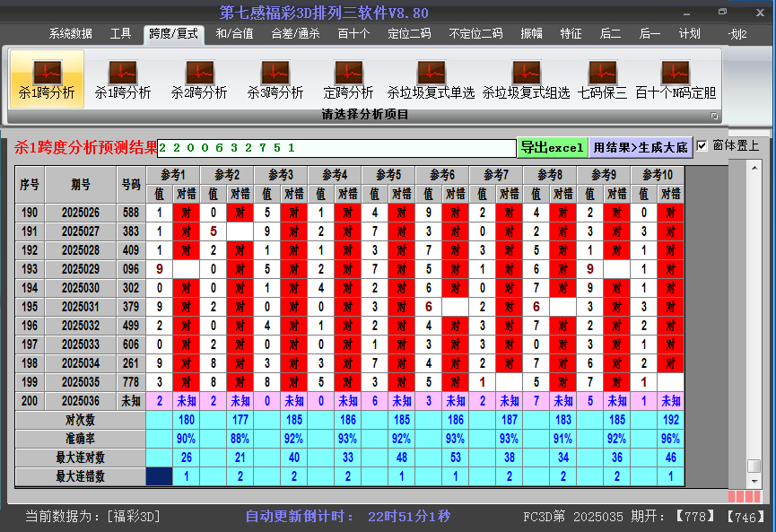Click the 自动更新倒计时 countdown text
Screen dimensions: 776x532
point(348,517)
